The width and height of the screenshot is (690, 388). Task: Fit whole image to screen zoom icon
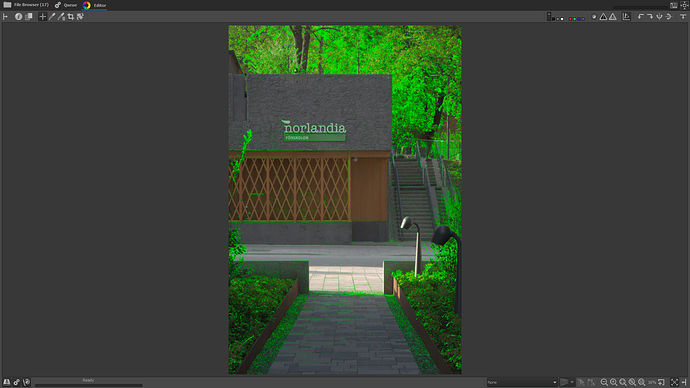[632, 382]
